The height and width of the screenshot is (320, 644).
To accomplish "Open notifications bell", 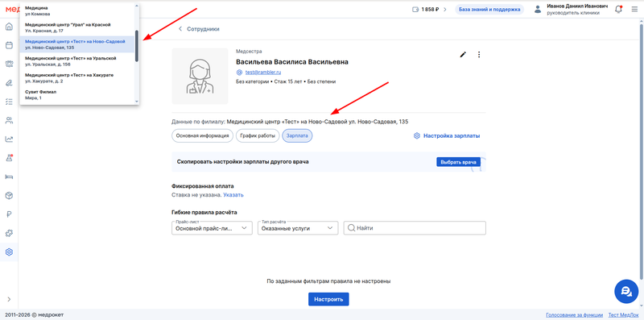I will point(618,10).
